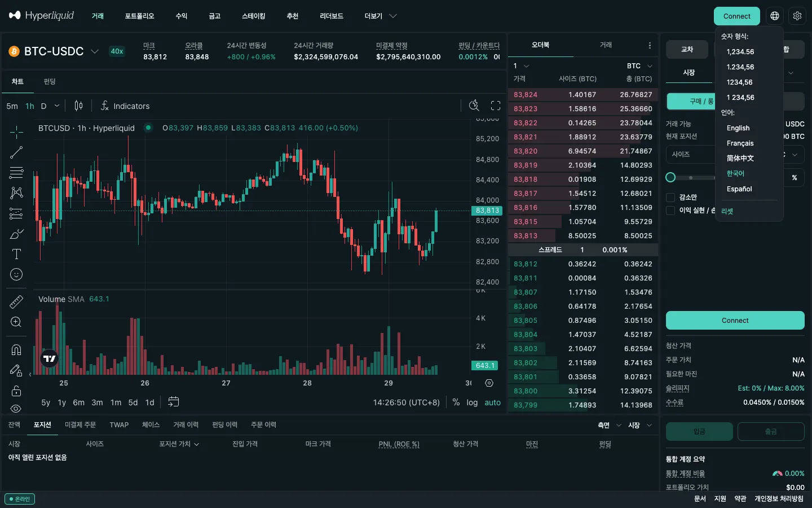The height and width of the screenshot is (508, 812).
Task: Open the 더보기 dropdown menu
Action: point(381,16)
